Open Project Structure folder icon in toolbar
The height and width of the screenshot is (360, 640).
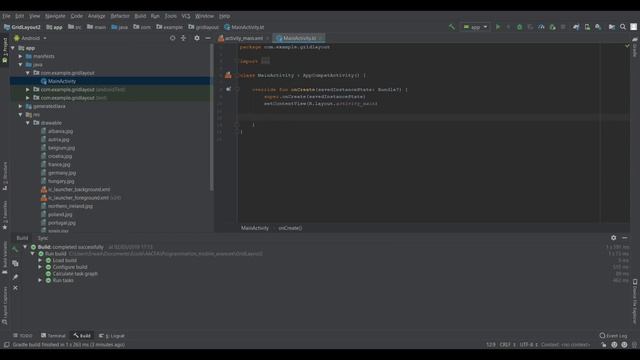click(x=612, y=27)
